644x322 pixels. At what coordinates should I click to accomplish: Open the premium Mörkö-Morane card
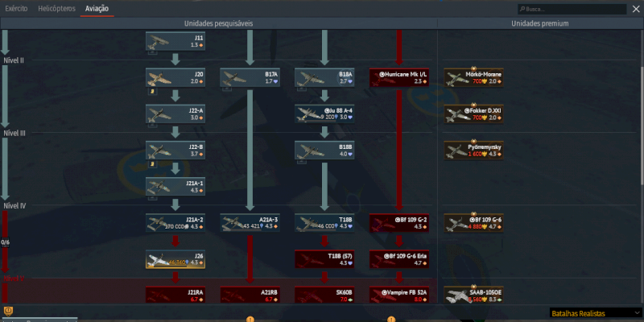pyautogui.click(x=473, y=77)
